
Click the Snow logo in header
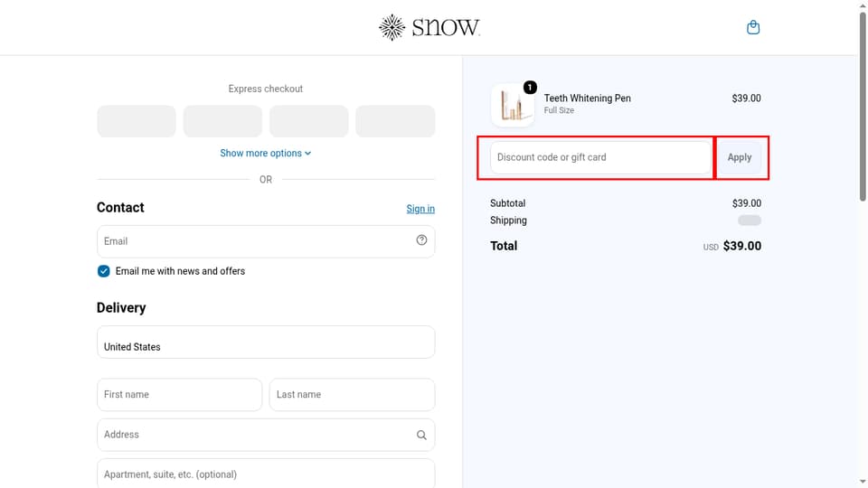429,27
